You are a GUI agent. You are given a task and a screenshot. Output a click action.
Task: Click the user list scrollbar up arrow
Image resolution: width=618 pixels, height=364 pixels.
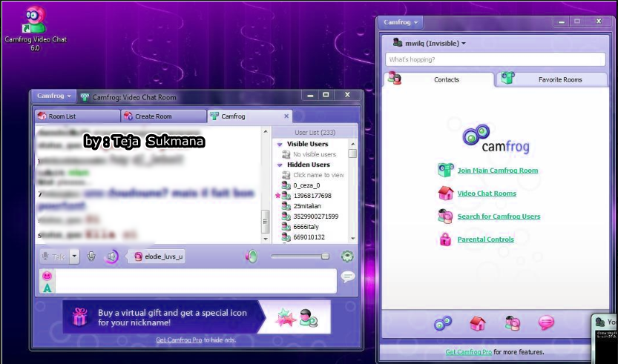click(352, 144)
